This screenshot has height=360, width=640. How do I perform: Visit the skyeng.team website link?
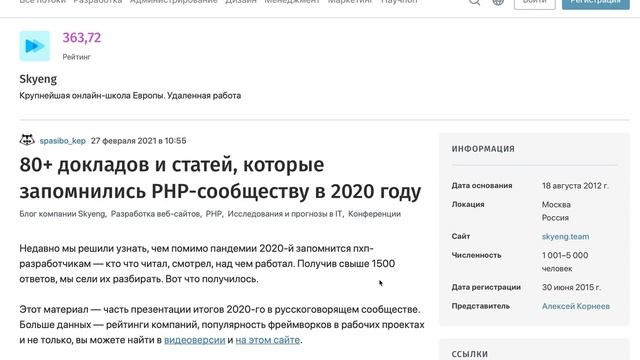coord(565,236)
